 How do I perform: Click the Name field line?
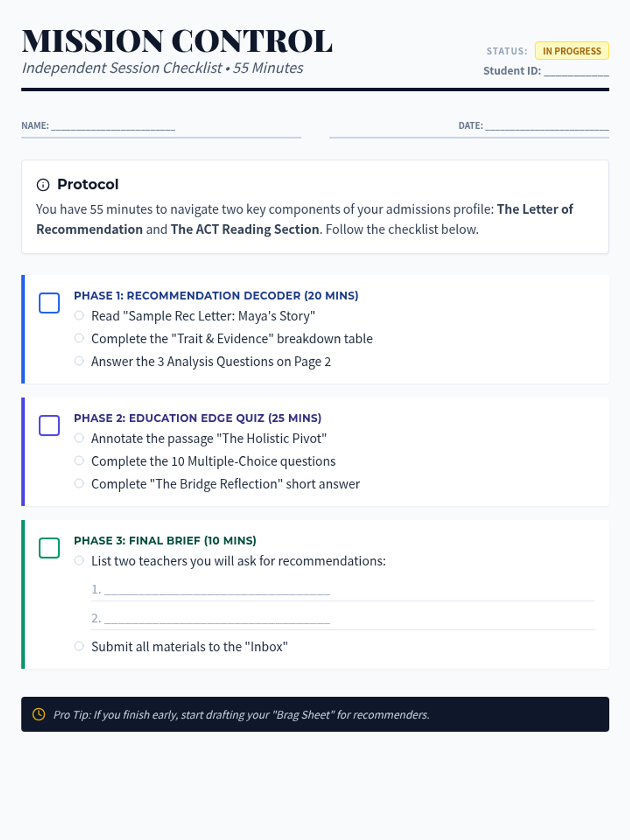tap(113, 126)
